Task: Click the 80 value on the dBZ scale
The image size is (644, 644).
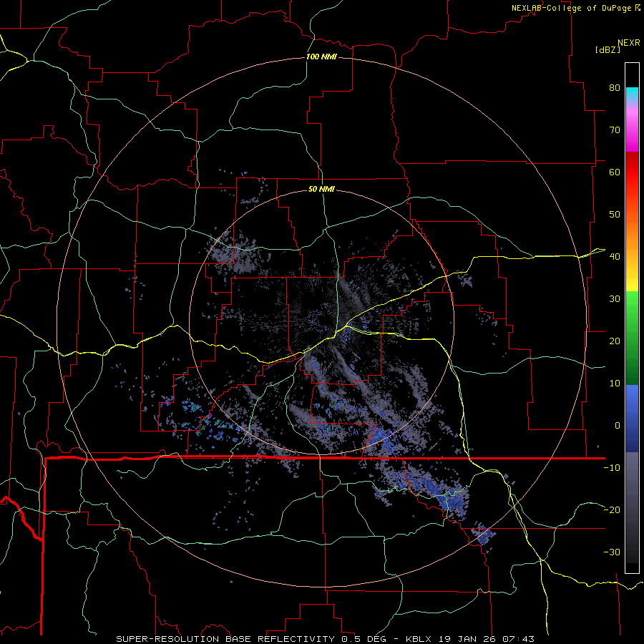Action: pos(615,87)
